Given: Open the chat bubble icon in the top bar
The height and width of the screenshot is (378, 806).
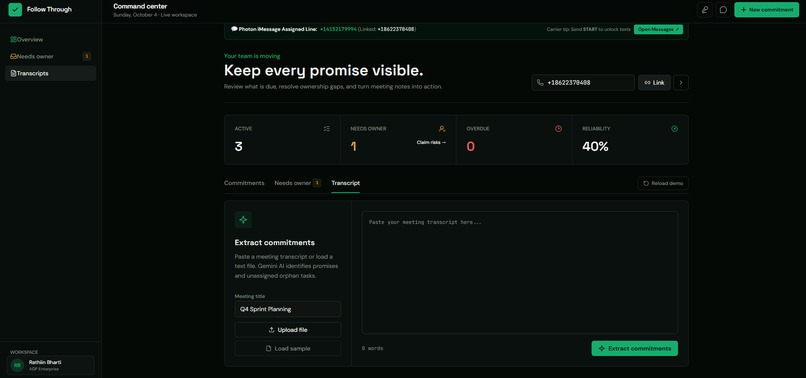Looking at the screenshot, I should (x=723, y=10).
